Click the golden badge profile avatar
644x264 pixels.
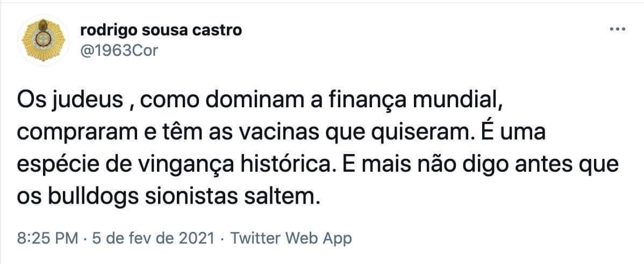click(43, 40)
